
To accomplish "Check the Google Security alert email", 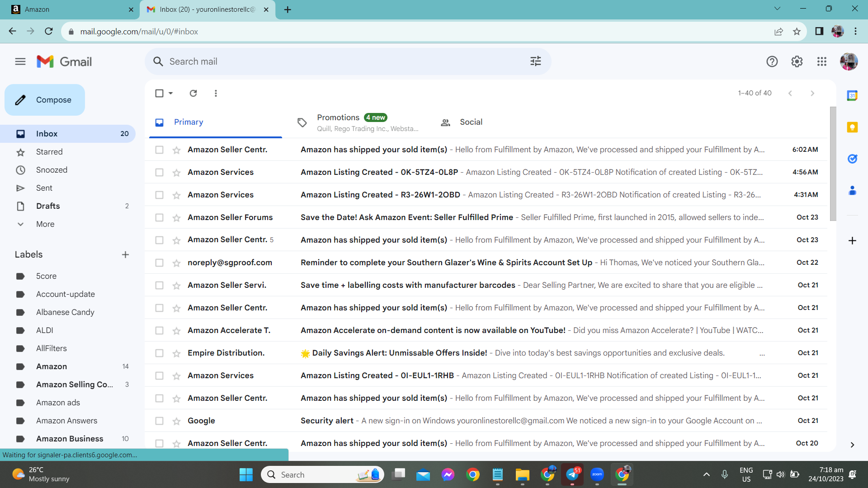I will click(x=159, y=421).
